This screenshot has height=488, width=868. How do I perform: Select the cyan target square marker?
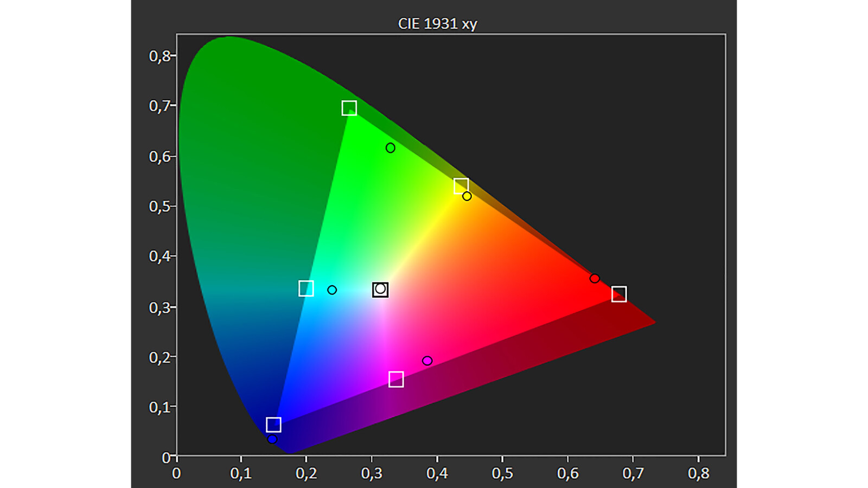306,288
